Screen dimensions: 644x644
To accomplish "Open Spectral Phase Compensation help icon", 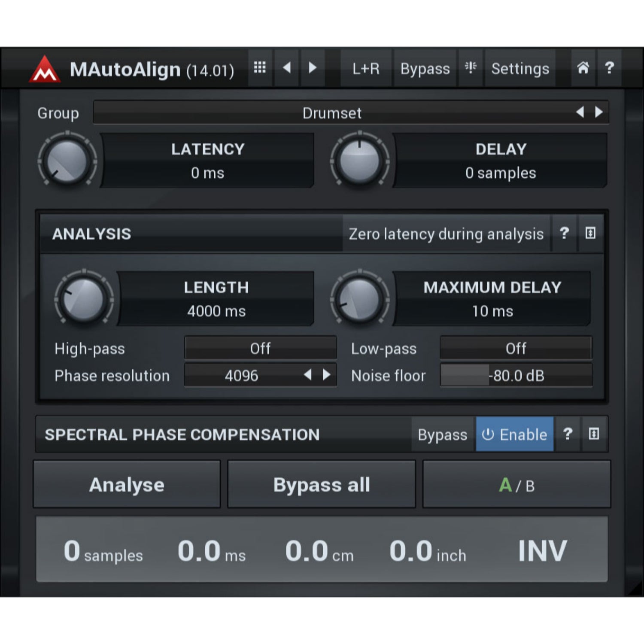I will pyautogui.click(x=568, y=434).
